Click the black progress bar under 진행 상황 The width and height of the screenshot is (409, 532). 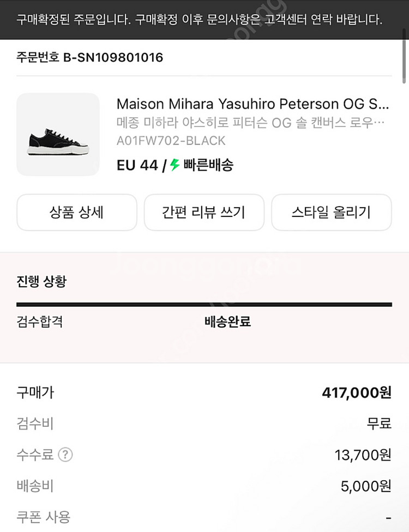coord(204,304)
